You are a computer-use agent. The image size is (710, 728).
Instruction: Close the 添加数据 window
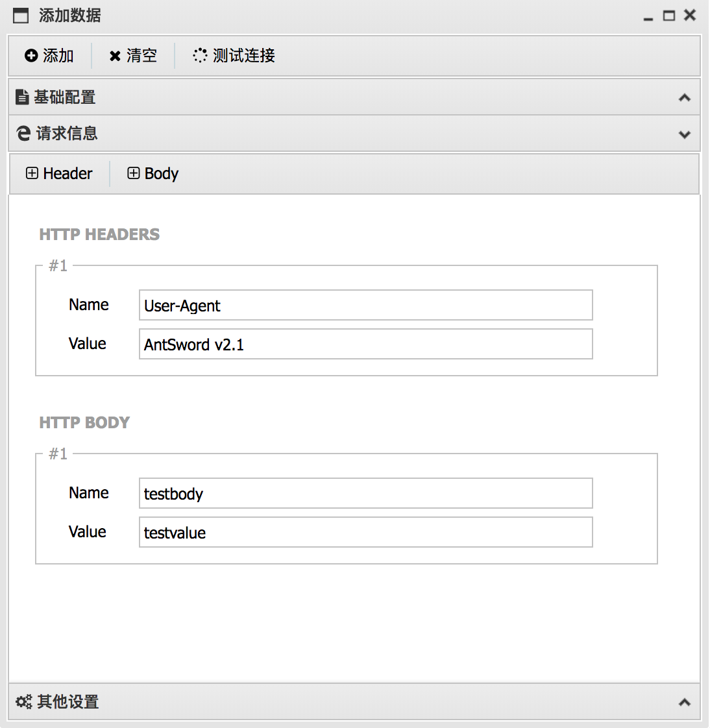coord(690,16)
